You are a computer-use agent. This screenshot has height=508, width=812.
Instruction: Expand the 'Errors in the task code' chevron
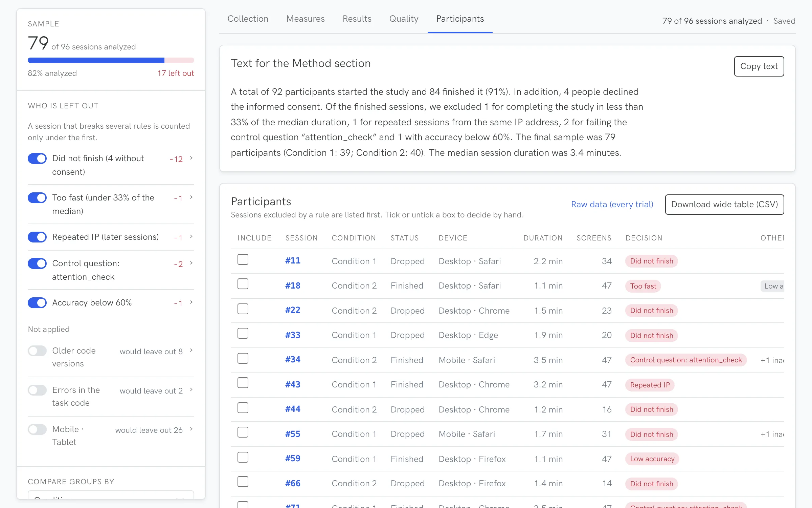(191, 390)
